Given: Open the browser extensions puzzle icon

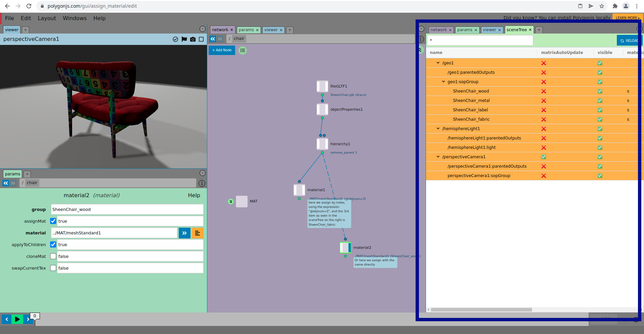Looking at the screenshot, I should (x=615, y=6).
